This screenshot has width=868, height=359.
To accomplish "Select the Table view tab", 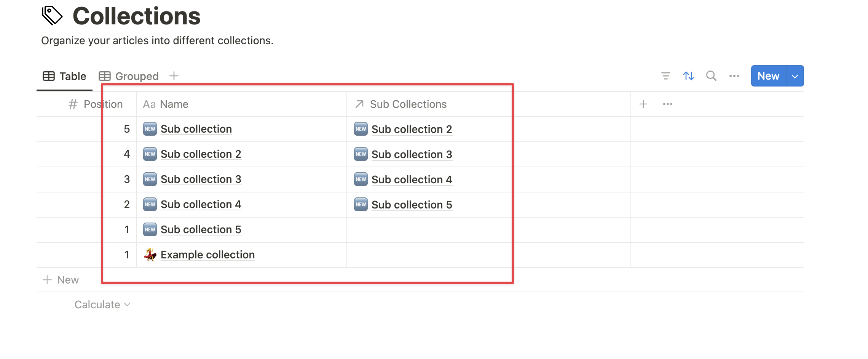I will point(64,76).
